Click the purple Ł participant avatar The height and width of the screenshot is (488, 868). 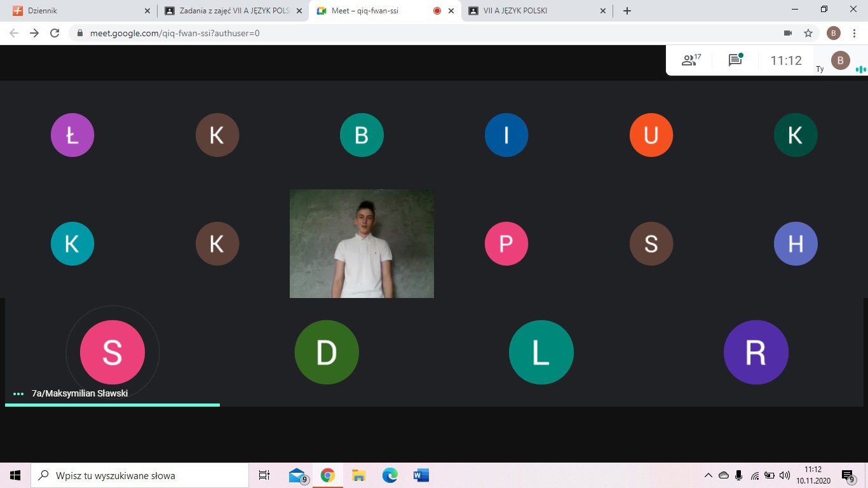click(x=72, y=135)
